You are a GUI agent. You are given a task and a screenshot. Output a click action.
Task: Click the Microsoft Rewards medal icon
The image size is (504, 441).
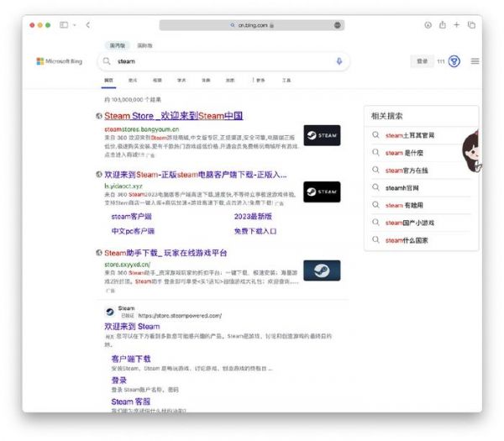point(454,61)
